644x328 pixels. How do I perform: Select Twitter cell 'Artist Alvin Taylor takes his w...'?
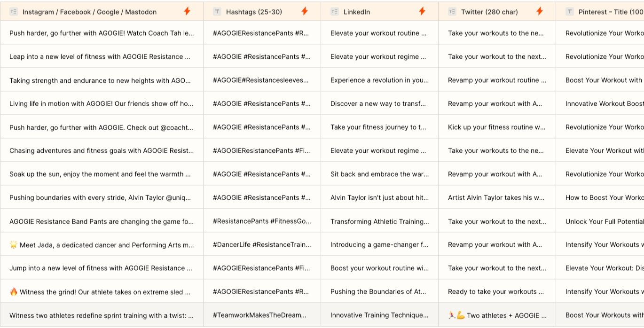pos(497,197)
